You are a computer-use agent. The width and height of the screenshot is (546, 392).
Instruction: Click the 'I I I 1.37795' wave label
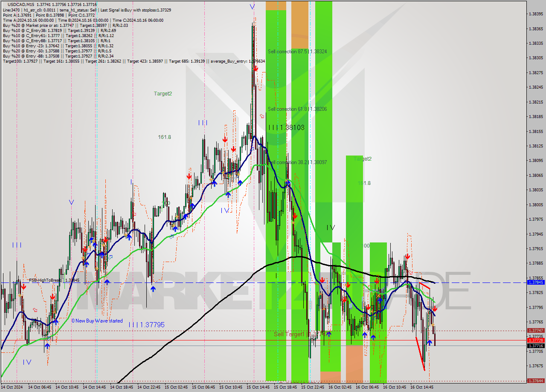click(146, 325)
